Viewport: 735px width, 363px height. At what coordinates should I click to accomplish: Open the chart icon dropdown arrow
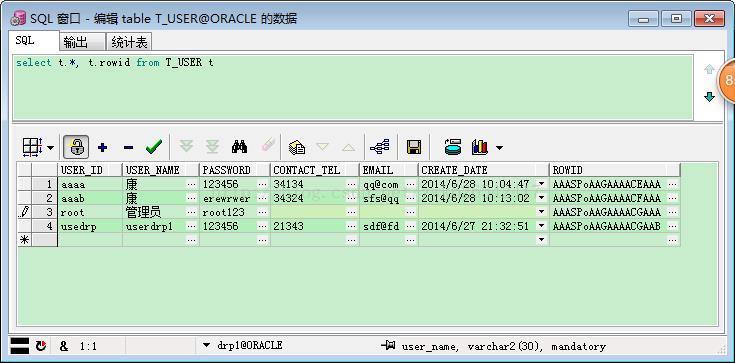pos(499,148)
